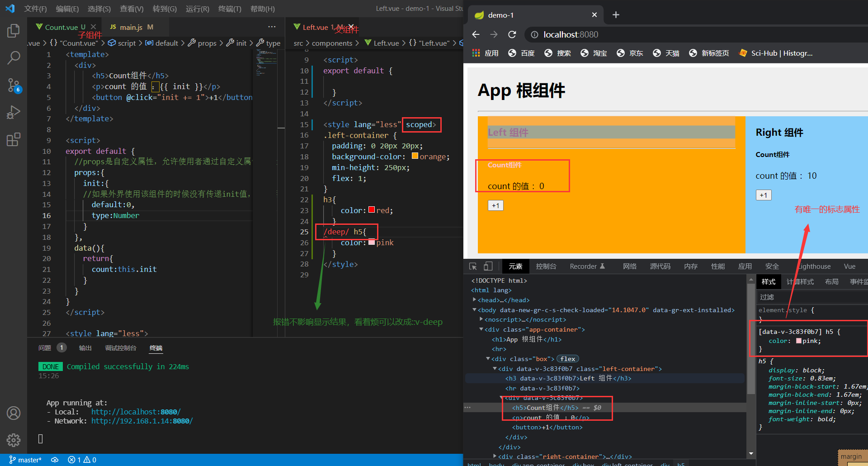868x466 pixels.
Task: Open Local http://localhost:8080 link in terminal
Action: (x=136, y=412)
